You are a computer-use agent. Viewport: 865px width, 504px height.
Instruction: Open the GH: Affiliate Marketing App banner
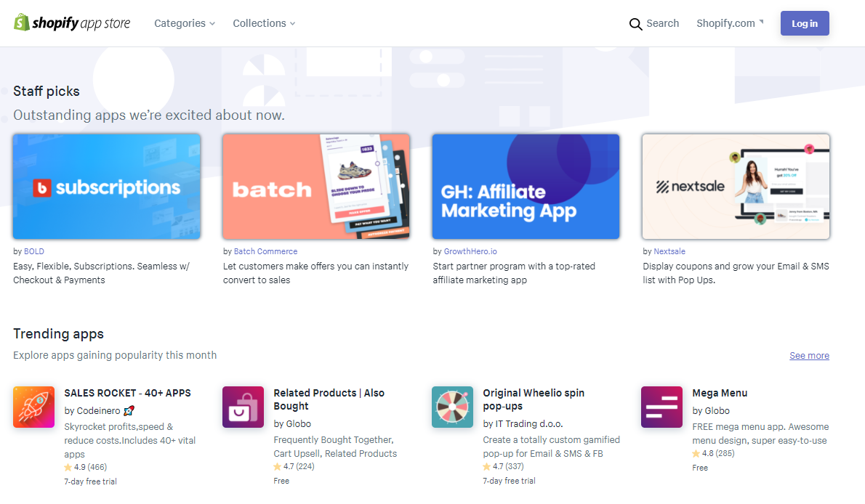click(x=526, y=187)
